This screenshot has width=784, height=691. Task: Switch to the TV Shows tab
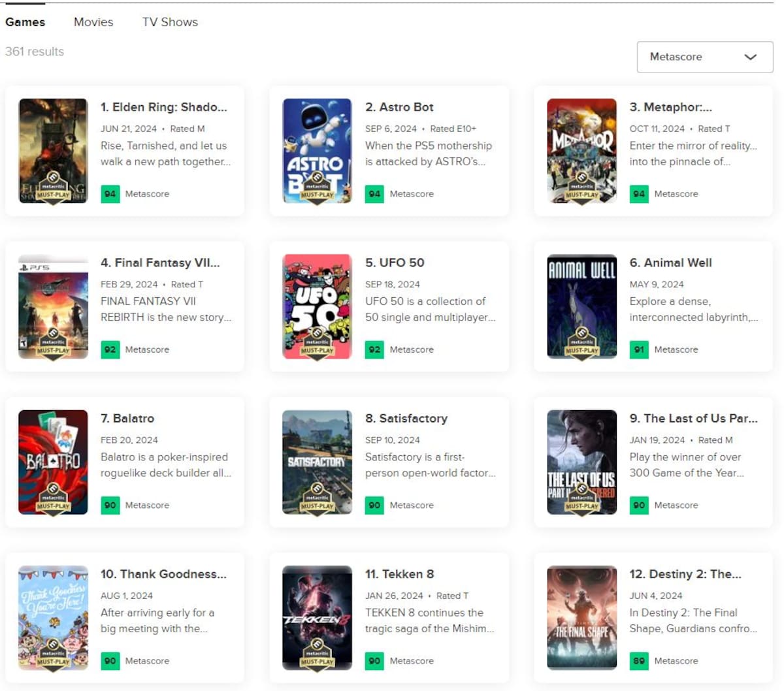170,22
